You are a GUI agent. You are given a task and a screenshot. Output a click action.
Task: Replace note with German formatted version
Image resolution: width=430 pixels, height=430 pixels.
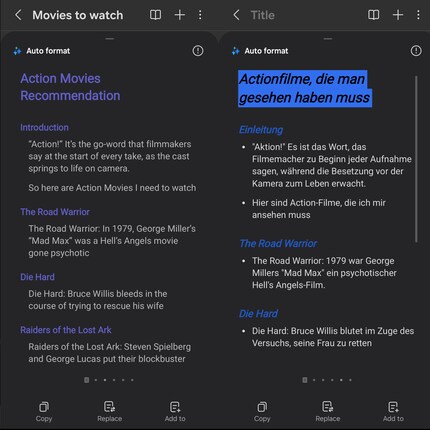pyautogui.click(x=328, y=412)
